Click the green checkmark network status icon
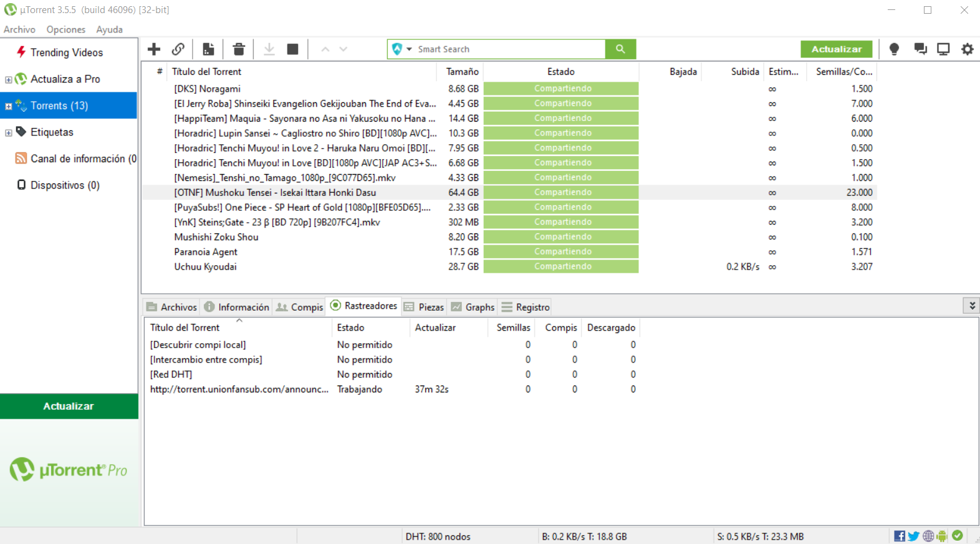Viewport: 980px width, 544px height. tap(958, 535)
